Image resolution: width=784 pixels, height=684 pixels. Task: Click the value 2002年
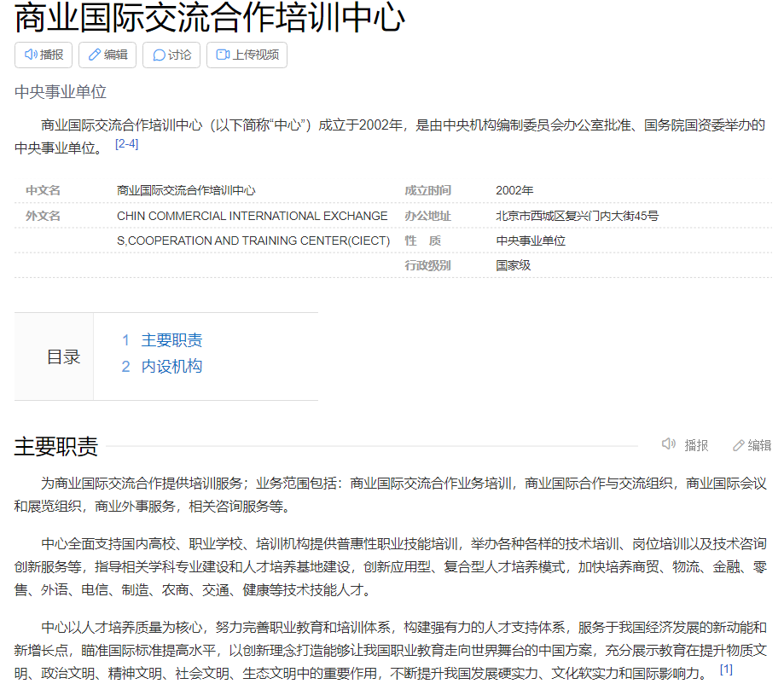514,190
